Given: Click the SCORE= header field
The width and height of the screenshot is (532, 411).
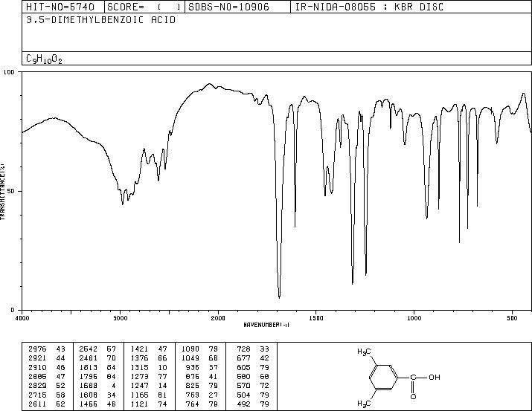Looking at the screenshot, I should (x=144, y=7).
